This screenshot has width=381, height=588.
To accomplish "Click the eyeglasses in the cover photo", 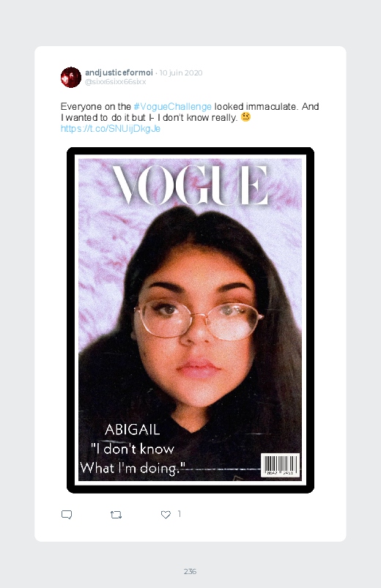I will click(x=199, y=320).
